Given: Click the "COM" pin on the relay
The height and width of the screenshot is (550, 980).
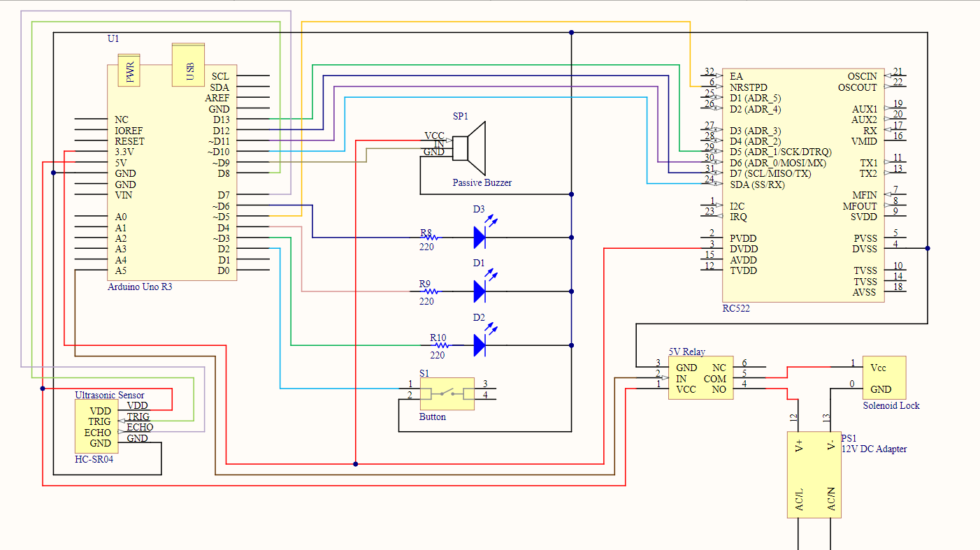Looking at the screenshot, I should (715, 379).
